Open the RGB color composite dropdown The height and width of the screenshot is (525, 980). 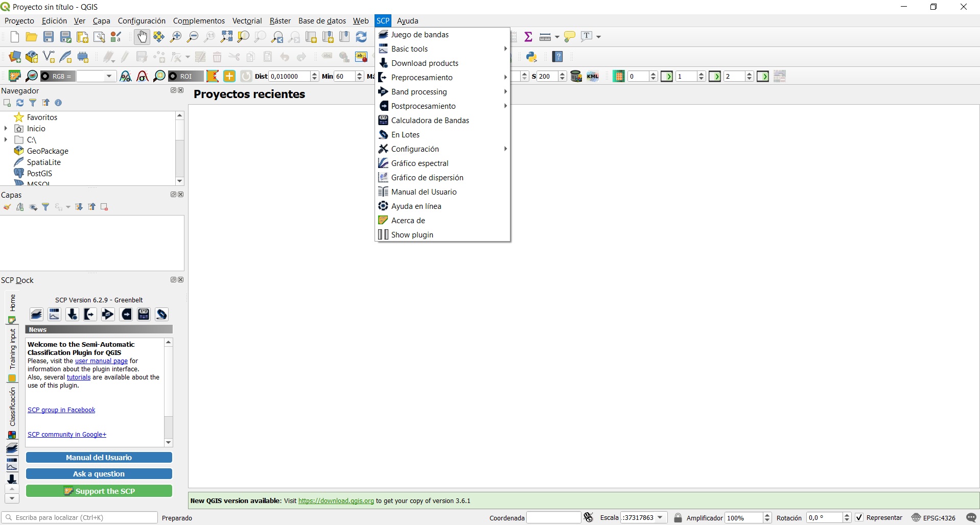(109, 77)
